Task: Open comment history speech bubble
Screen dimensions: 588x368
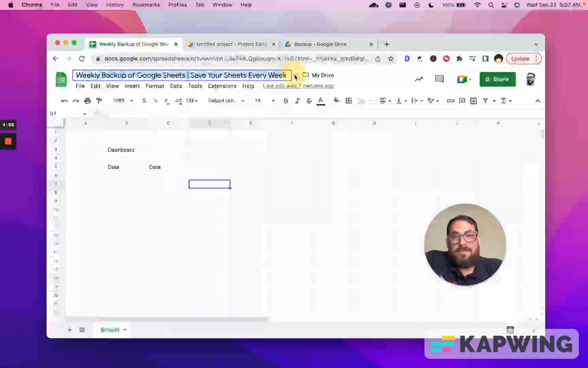Action: pos(439,79)
